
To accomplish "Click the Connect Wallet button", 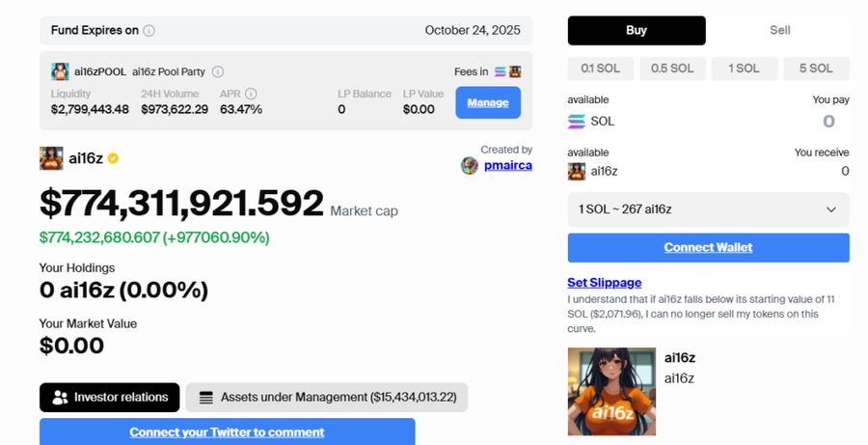I will click(708, 248).
